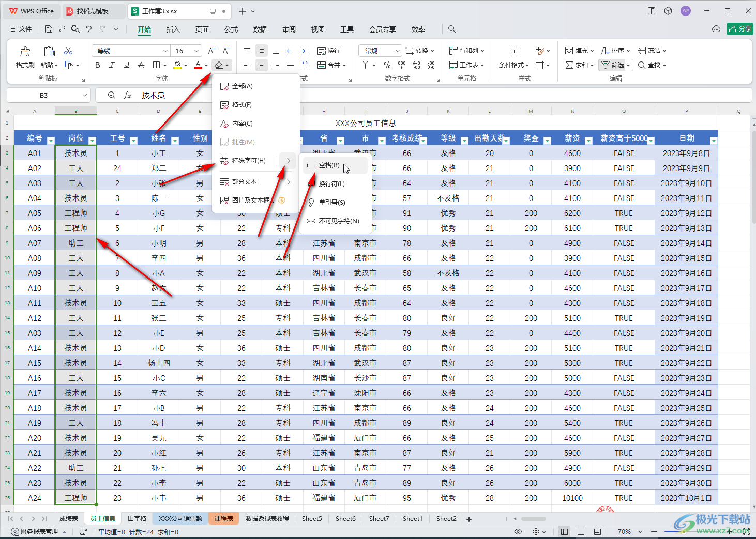Image resolution: width=756 pixels, height=539 pixels.
Task: Open the Name Box dropdown arrow
Action: pos(85,96)
